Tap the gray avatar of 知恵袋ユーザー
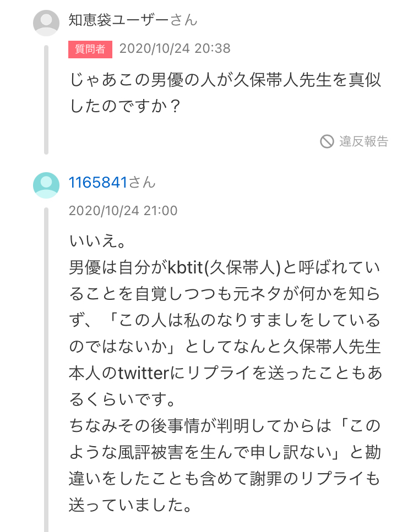This screenshot has height=532, width=413. point(46,23)
